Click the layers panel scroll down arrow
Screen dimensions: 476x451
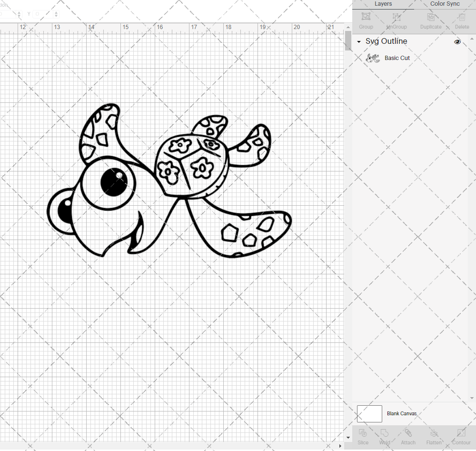click(x=471, y=398)
